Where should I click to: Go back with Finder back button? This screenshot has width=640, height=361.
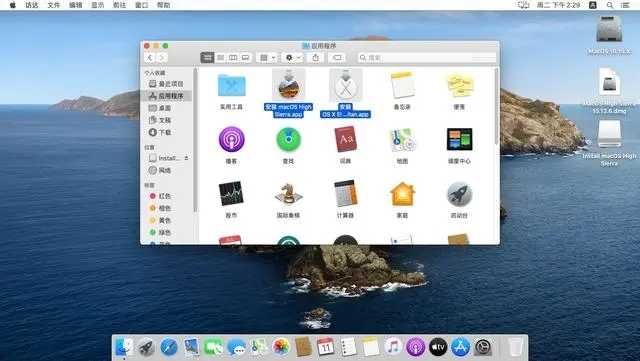pos(150,58)
